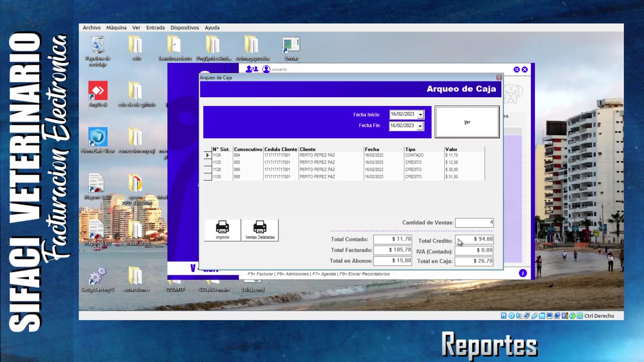Click the VirtualBox USB status icon
Screen dimensions: 644x362
point(534,316)
